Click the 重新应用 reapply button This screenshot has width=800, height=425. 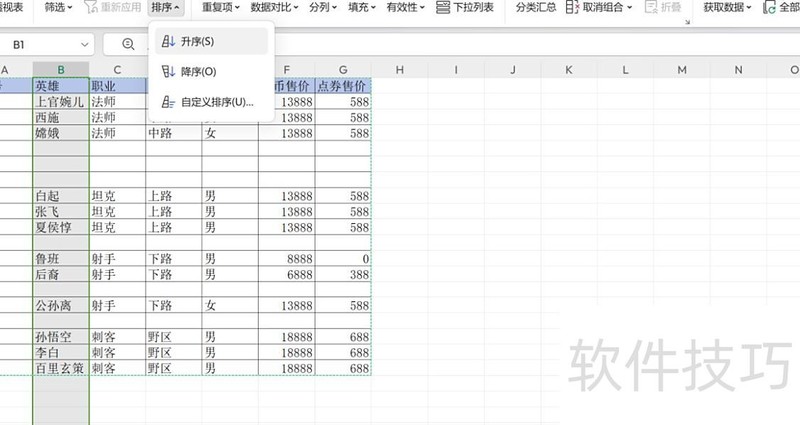[x=113, y=7]
